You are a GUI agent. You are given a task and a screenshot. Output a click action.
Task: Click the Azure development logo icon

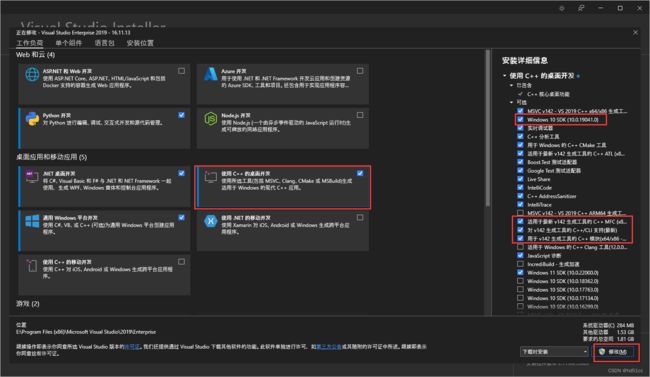coord(211,74)
